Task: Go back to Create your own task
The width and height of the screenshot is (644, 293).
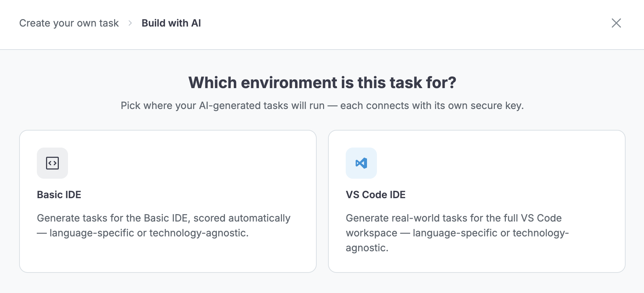Action: point(69,23)
